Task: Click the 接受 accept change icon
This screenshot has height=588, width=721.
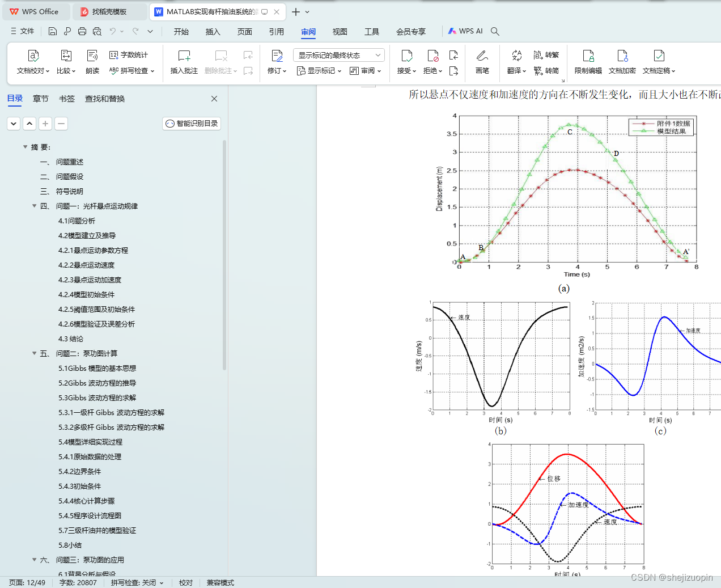Action: 407,56
